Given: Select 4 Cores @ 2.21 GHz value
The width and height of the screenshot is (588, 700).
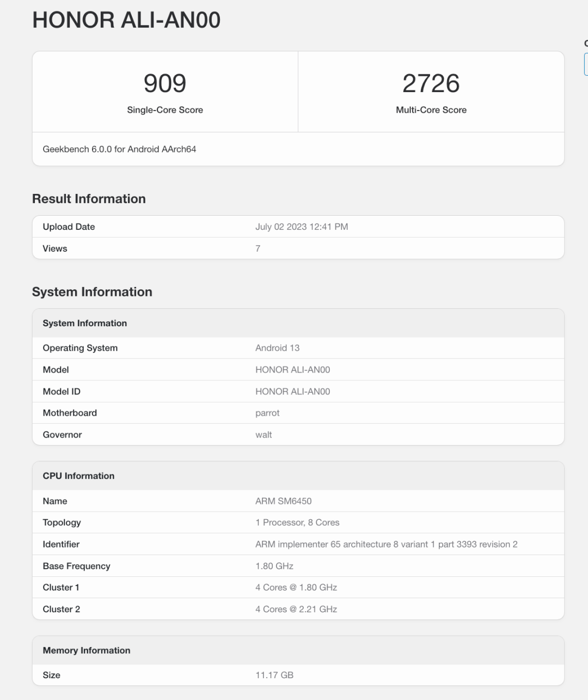Looking at the screenshot, I should tap(296, 609).
